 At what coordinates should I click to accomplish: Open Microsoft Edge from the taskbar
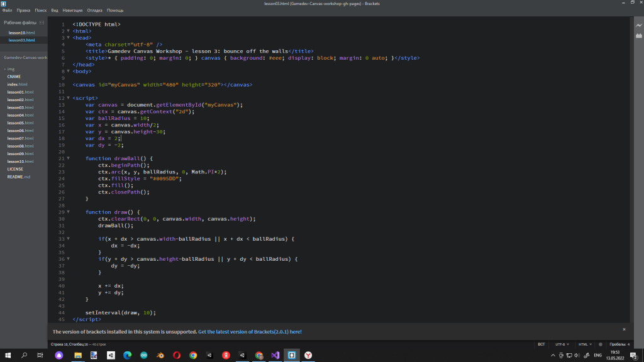pyautogui.click(x=127, y=355)
